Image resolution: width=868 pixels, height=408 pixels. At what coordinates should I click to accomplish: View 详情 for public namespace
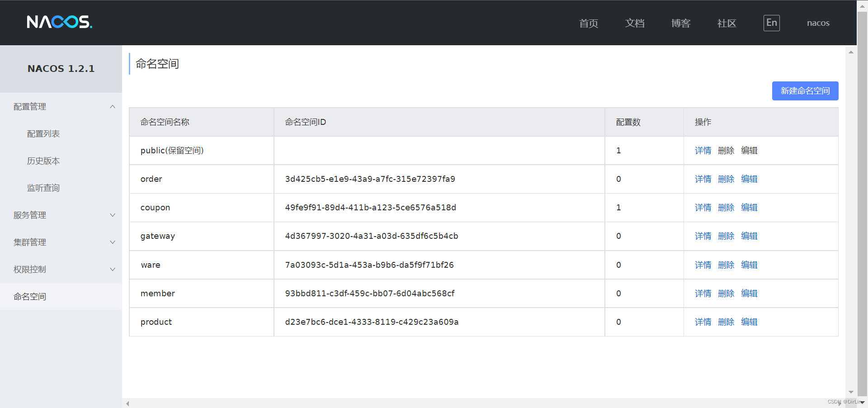[703, 151]
